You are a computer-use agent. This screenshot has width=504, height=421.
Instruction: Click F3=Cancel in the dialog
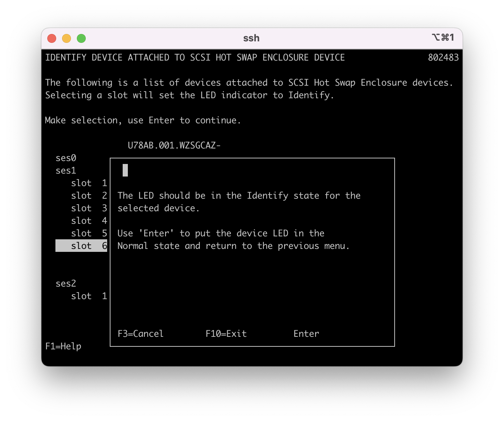click(140, 334)
